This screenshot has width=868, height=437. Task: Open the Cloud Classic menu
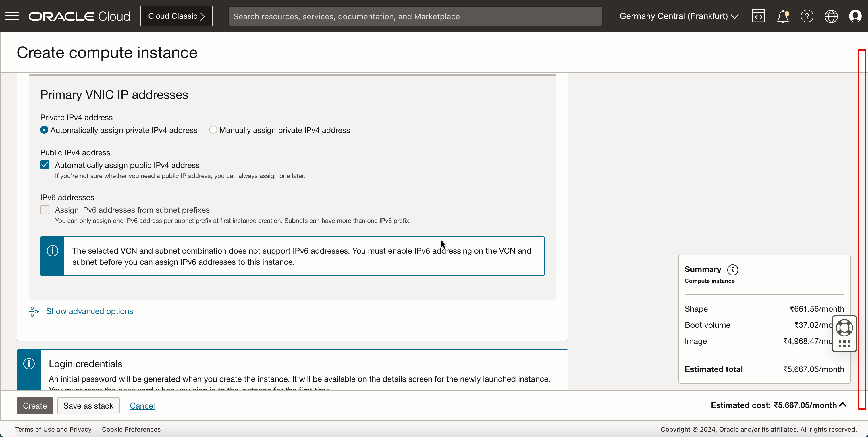tap(176, 16)
